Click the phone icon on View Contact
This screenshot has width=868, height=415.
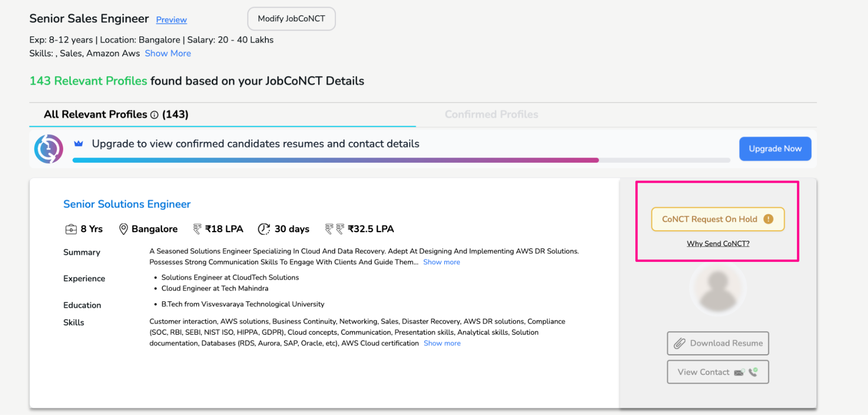point(753,372)
